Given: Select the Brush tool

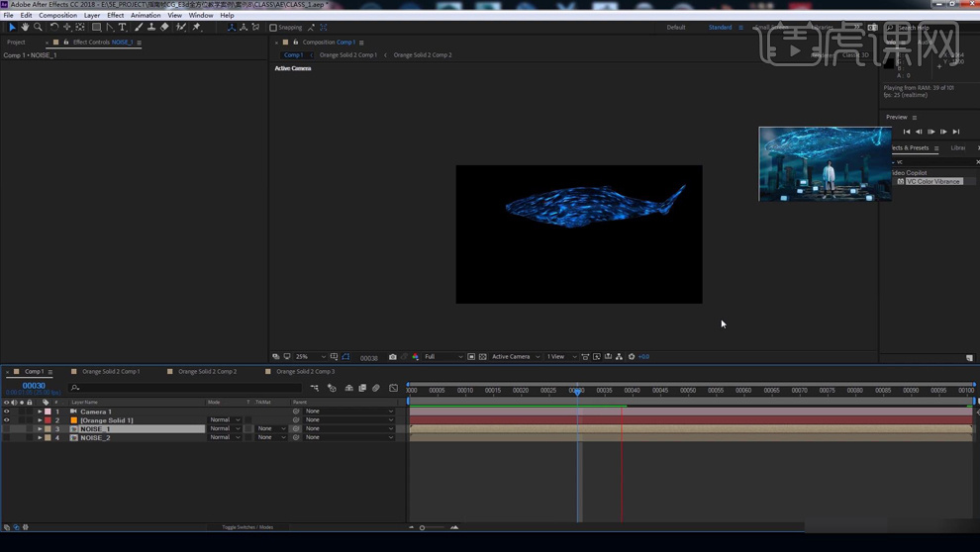Looking at the screenshot, I should (x=139, y=28).
